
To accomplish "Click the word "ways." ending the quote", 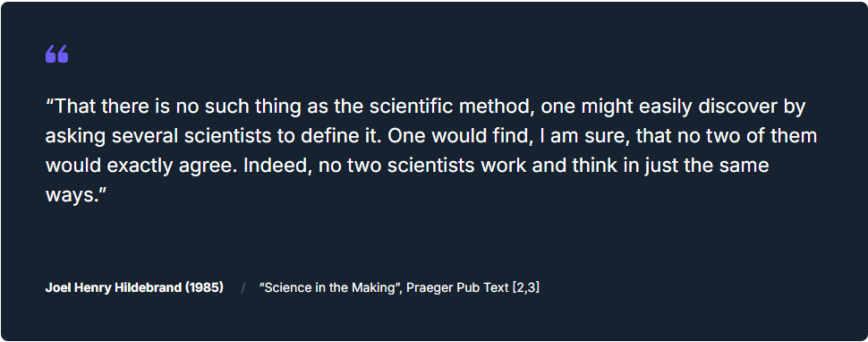I will coord(75,195).
